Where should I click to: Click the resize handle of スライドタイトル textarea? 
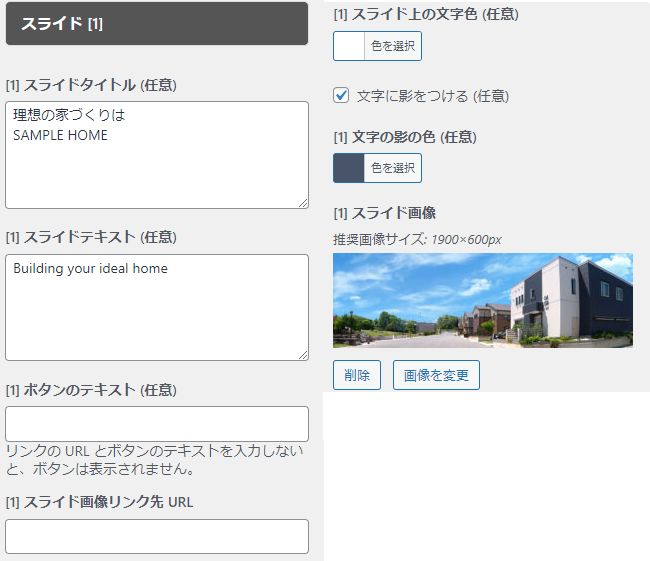303,203
